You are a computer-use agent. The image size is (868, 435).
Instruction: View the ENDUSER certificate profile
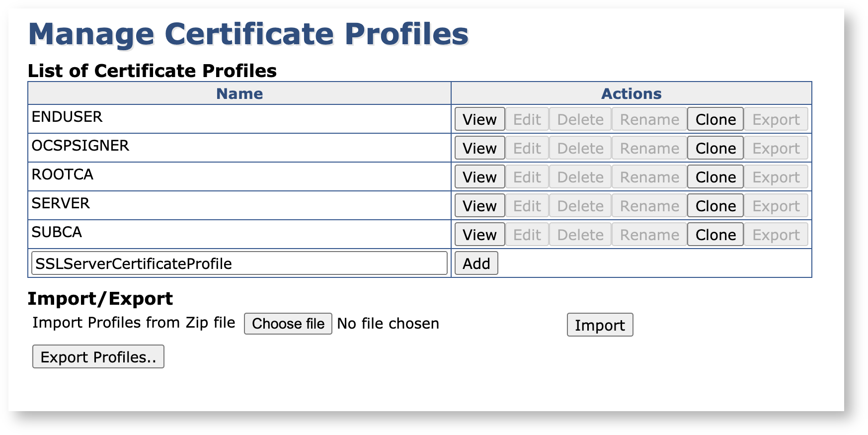(x=479, y=119)
